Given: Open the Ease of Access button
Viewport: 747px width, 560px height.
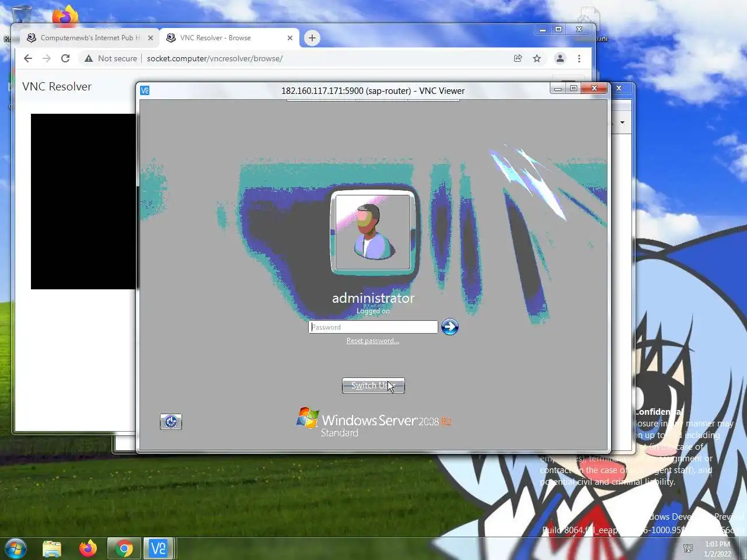Looking at the screenshot, I should pos(171,422).
